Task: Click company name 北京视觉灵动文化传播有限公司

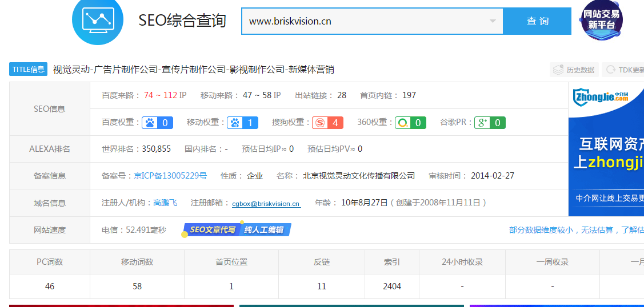Action: tap(358, 176)
